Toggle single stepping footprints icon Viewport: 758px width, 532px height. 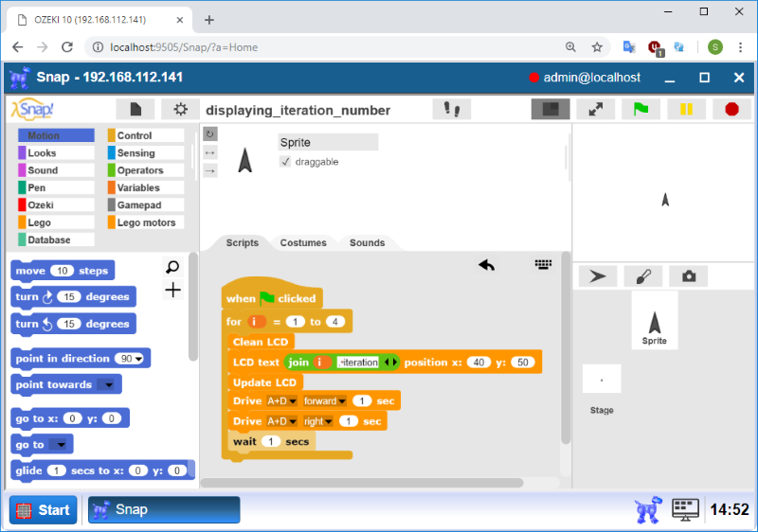click(x=452, y=109)
